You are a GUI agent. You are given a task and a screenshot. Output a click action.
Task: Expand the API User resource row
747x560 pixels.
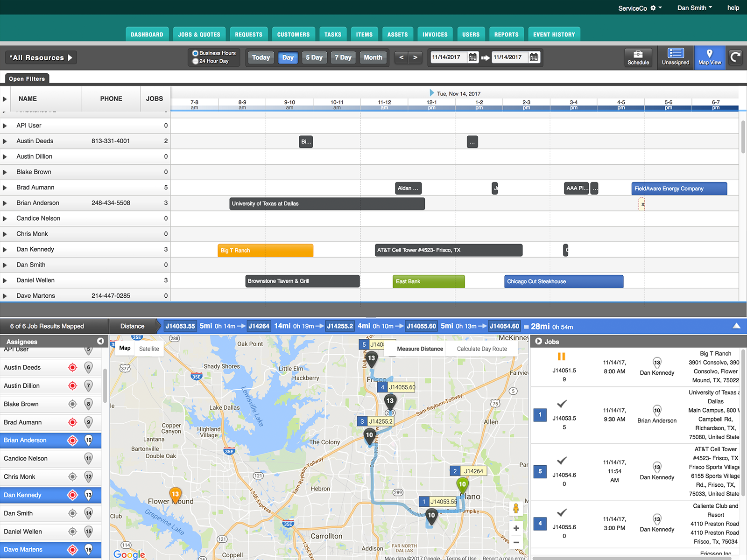pyautogui.click(x=5, y=126)
